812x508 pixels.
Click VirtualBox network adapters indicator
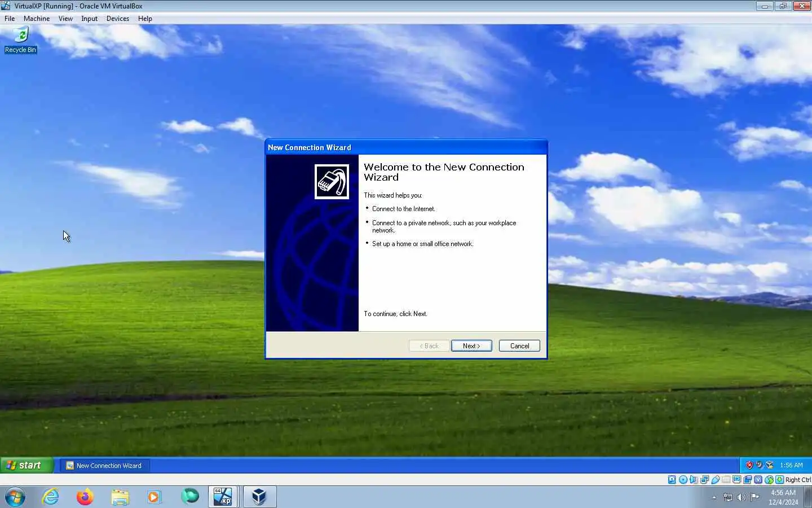[704, 480]
